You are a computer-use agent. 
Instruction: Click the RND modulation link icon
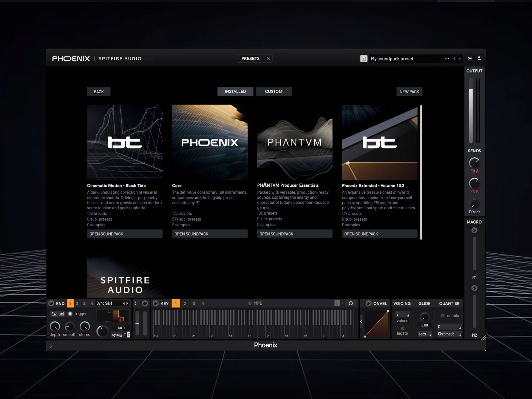(51, 303)
